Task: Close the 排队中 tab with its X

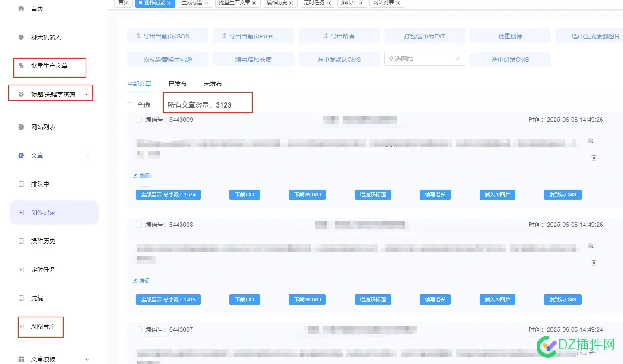Action: 361,3
